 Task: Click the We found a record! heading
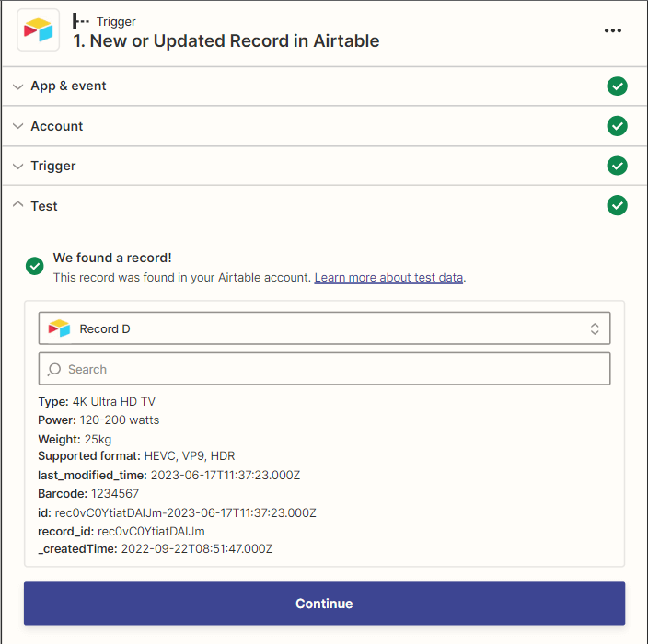(x=112, y=258)
